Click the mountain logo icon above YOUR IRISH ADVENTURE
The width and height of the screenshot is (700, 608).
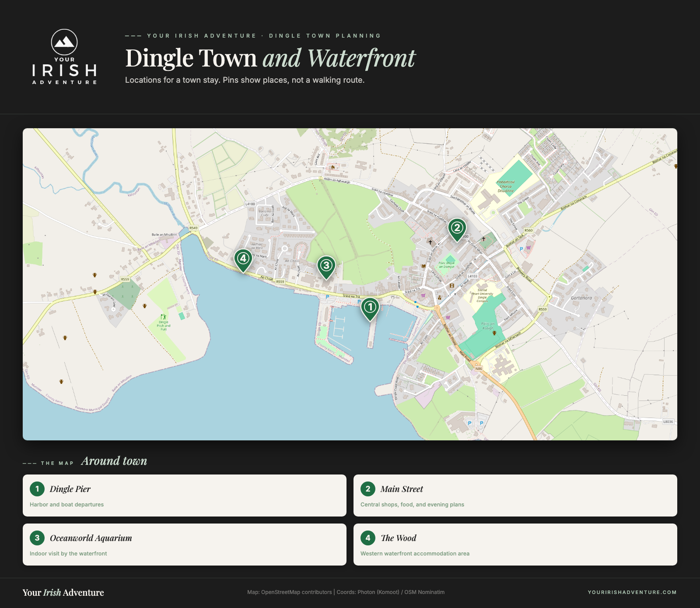click(x=64, y=42)
